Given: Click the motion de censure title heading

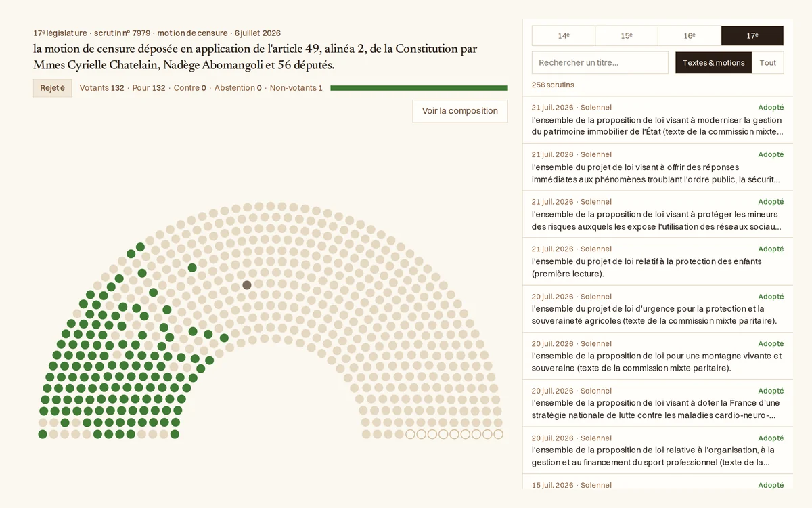Looking at the screenshot, I should [x=255, y=57].
